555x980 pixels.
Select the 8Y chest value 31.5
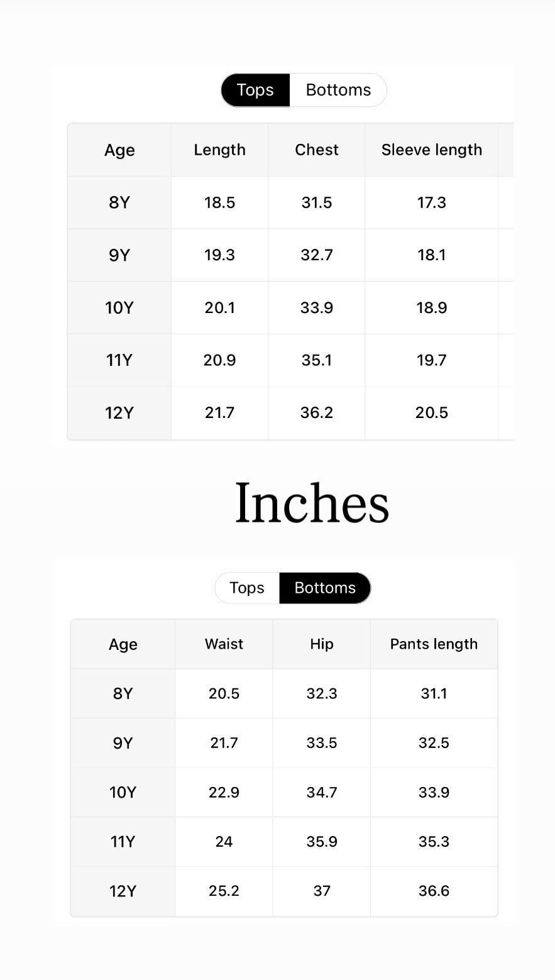[x=317, y=202]
